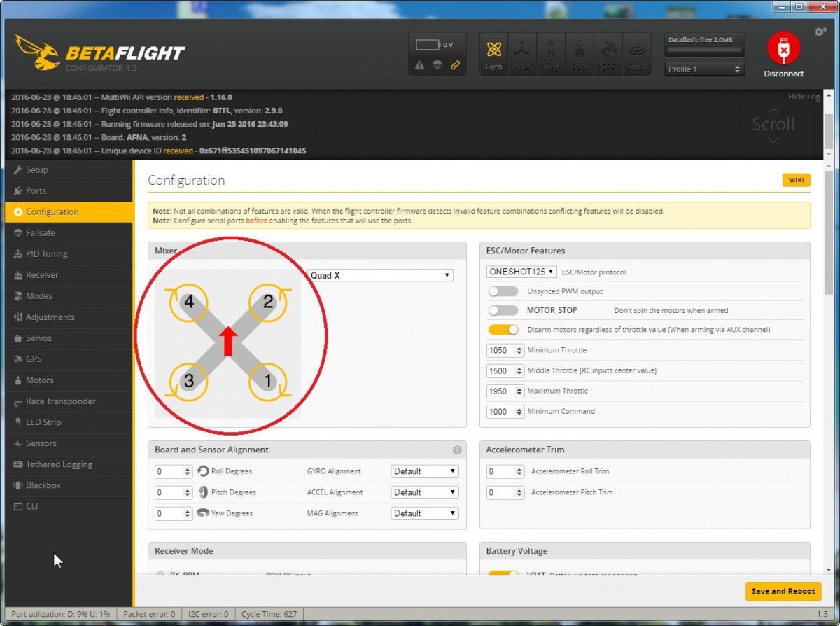The width and height of the screenshot is (840, 626).
Task: Click the Mag sensor icon
Action: pyautogui.click(x=551, y=54)
